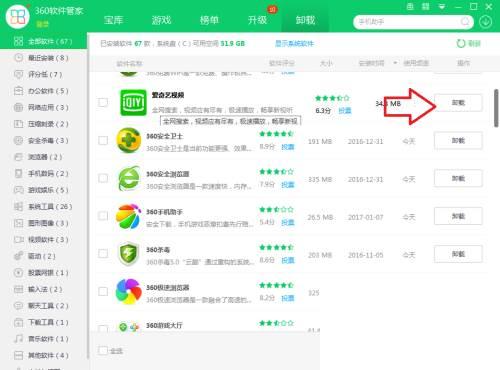Switch to the 游戏 tab
Viewport: 500px width, 370px height.
pos(161,20)
